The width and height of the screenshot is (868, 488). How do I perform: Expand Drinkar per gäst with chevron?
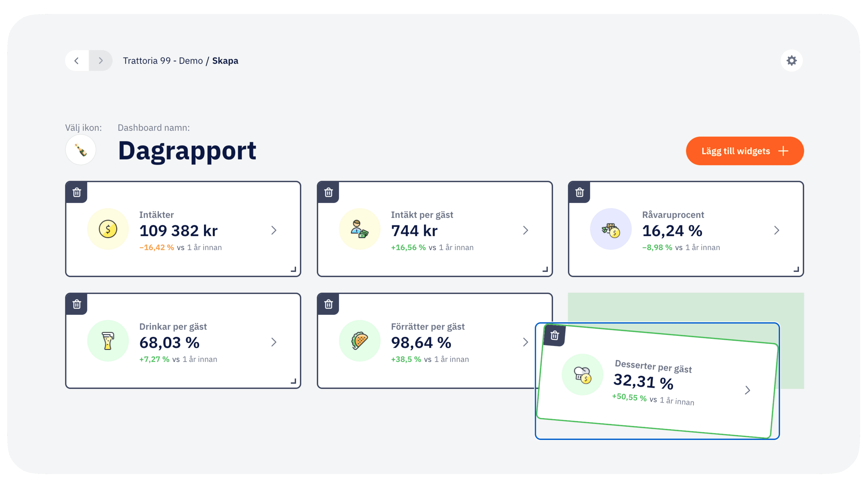tap(274, 342)
